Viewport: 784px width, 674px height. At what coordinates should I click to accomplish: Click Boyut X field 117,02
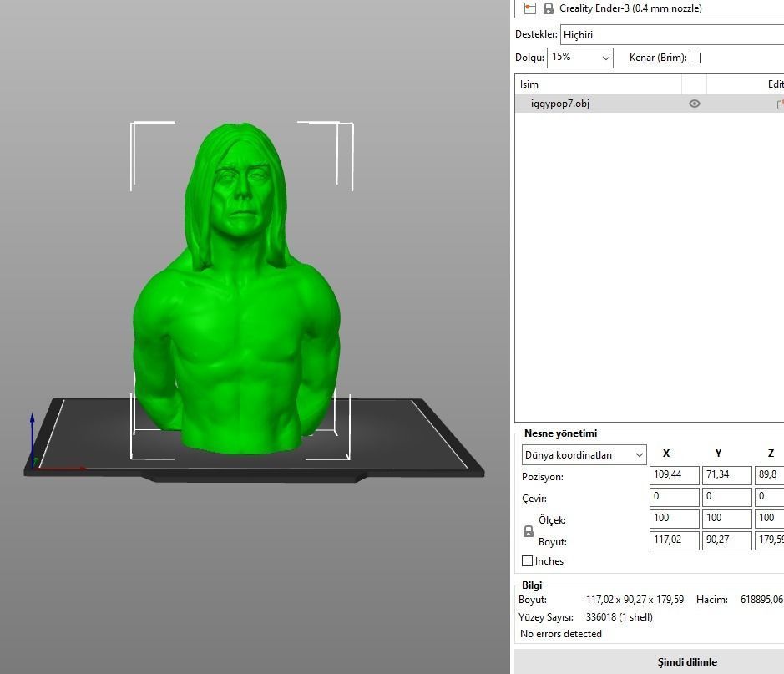[x=674, y=540]
